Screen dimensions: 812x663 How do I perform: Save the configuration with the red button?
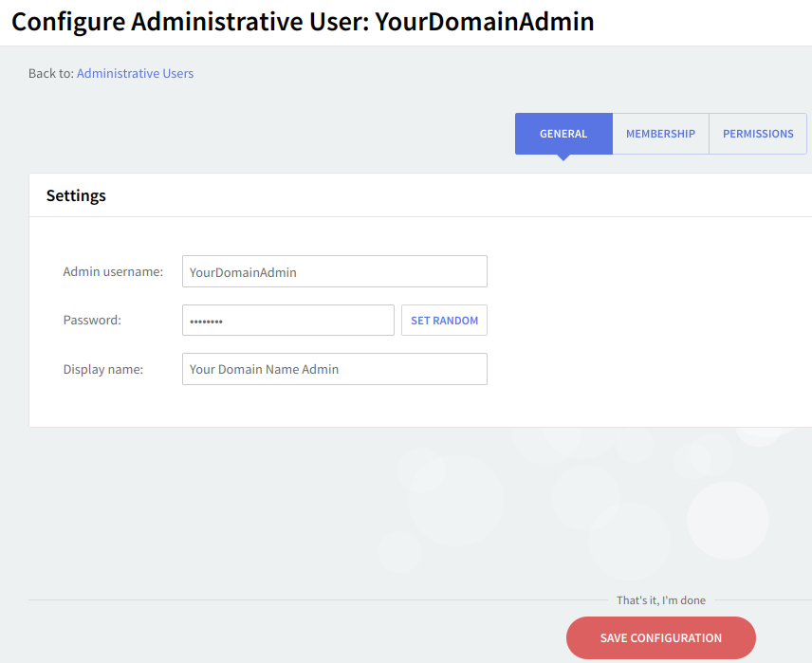click(660, 638)
